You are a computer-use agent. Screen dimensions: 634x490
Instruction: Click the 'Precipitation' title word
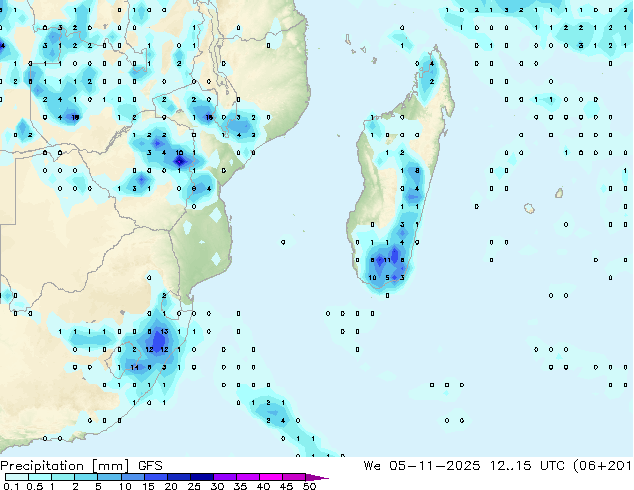pyautogui.click(x=42, y=466)
